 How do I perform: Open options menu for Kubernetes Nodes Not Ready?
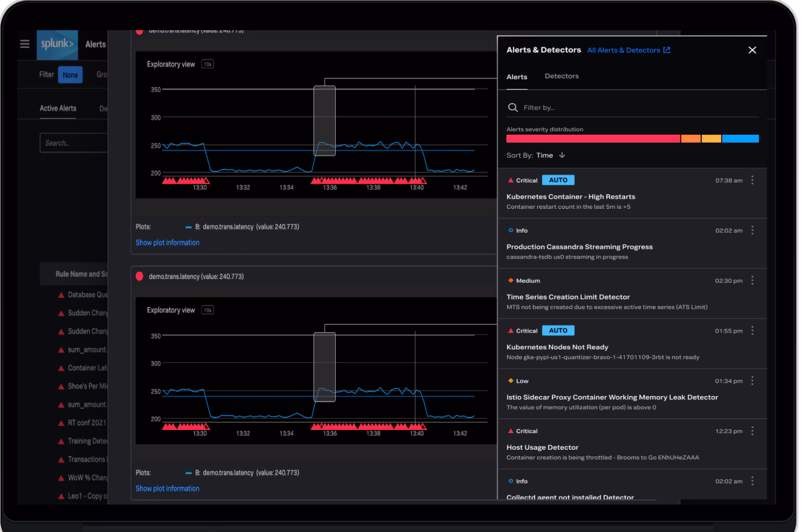752,331
